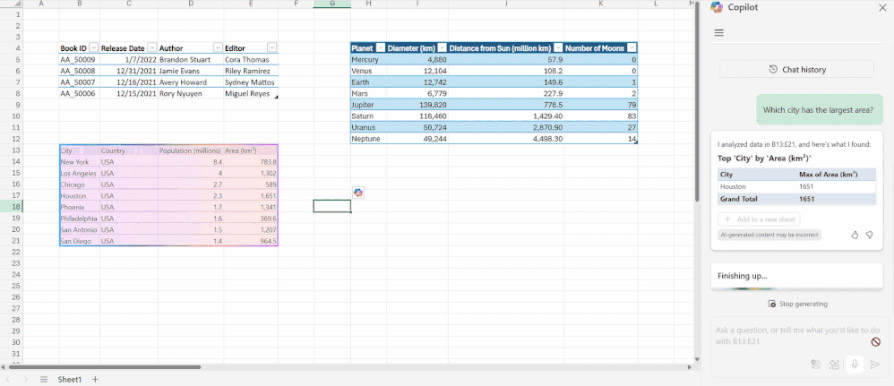The width and height of the screenshot is (894, 386).
Task: Open the Editor column filter dropdown
Action: (x=272, y=48)
